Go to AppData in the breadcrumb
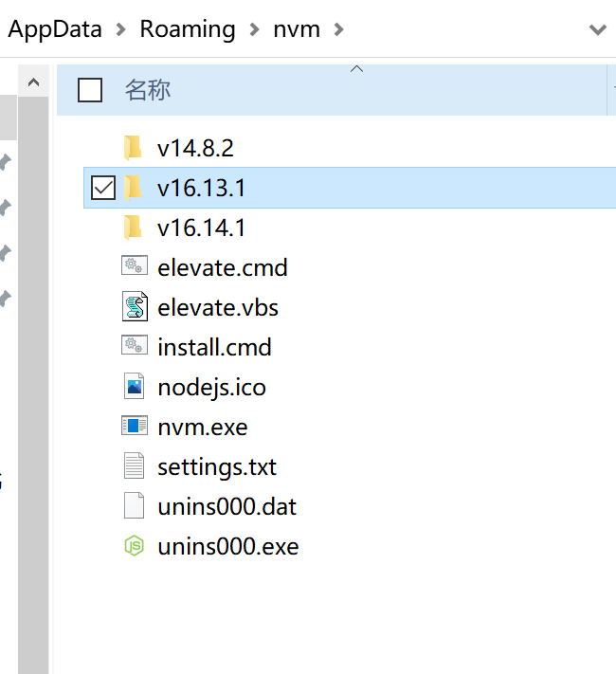The height and width of the screenshot is (674, 616). tap(55, 29)
